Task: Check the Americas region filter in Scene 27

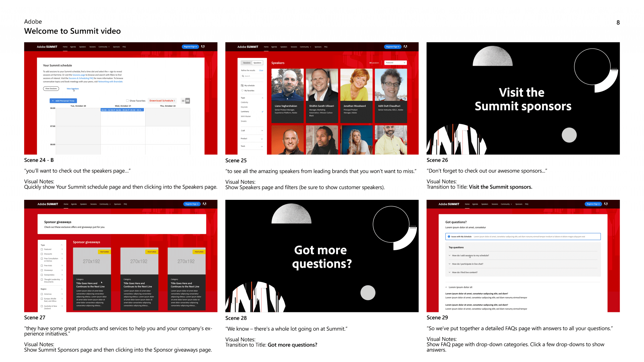Action: click(x=42, y=294)
